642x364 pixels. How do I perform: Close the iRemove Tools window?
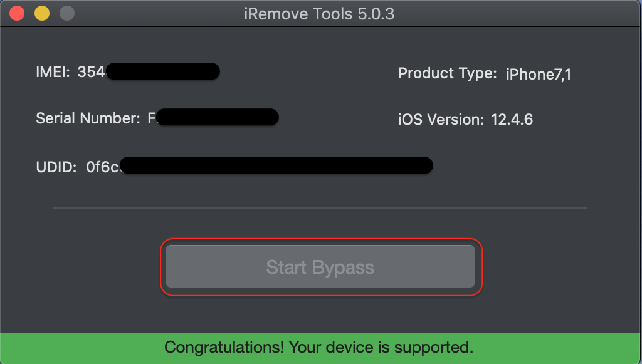click(x=17, y=14)
